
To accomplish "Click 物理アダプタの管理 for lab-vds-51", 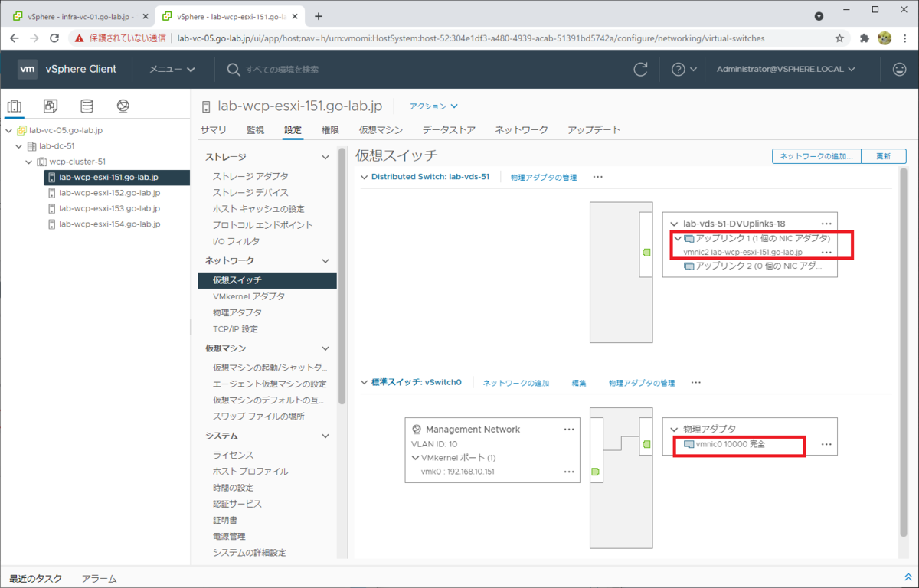I will (544, 177).
